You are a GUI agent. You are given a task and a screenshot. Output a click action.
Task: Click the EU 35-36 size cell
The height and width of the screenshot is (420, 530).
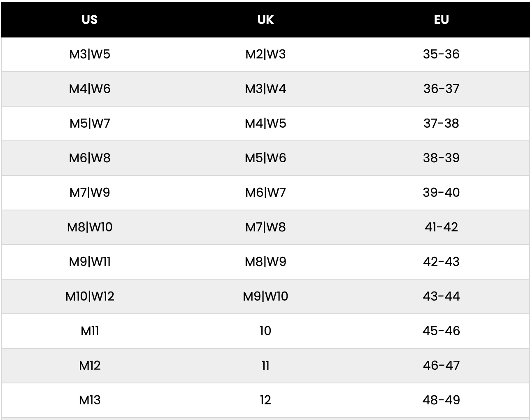441,54
